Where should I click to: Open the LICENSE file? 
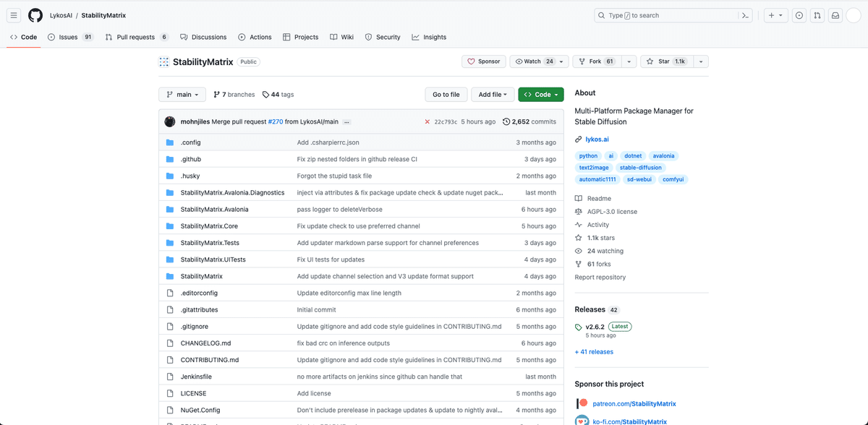click(x=193, y=393)
